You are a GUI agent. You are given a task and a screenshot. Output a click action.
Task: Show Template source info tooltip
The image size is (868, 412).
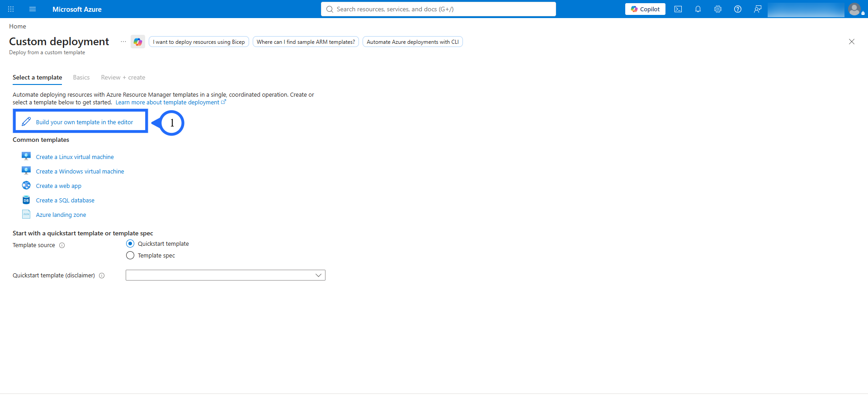[x=62, y=245]
